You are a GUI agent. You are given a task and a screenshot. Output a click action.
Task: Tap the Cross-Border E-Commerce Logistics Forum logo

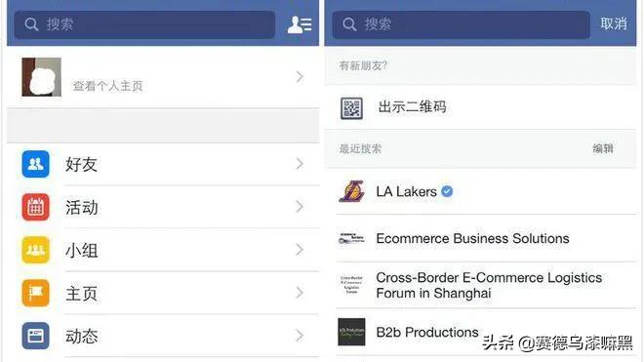tap(351, 285)
